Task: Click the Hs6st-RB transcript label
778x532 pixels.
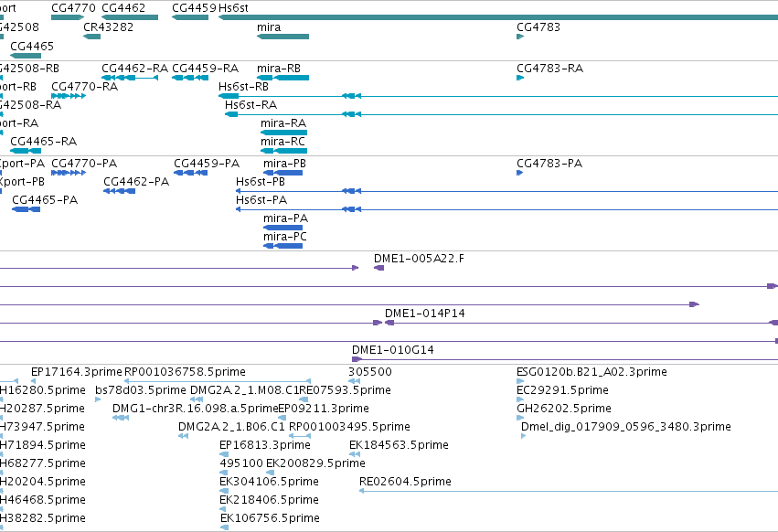Action: [243, 87]
